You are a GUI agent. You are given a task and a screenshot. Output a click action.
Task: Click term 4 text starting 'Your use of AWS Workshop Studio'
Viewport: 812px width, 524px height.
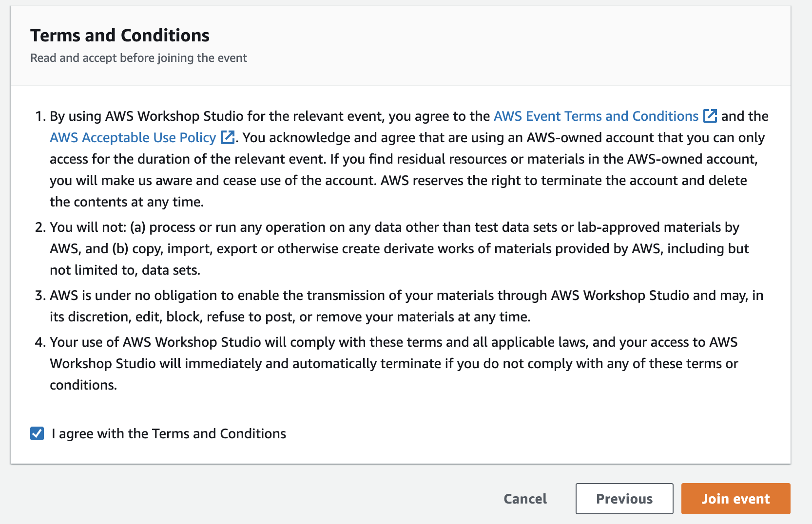click(394, 363)
